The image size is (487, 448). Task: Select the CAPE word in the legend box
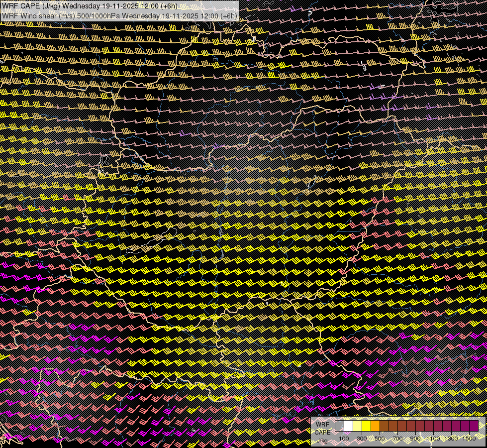322,432
